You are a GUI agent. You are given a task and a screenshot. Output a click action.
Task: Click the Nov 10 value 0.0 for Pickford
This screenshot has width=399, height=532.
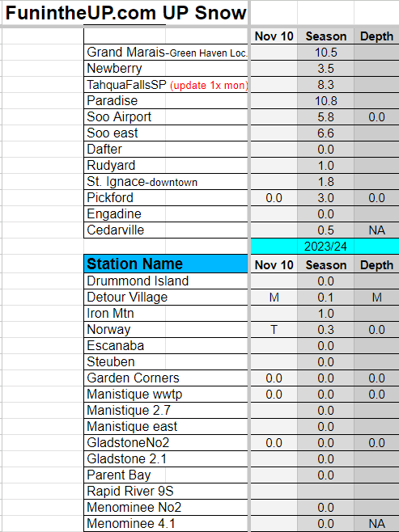(274, 197)
